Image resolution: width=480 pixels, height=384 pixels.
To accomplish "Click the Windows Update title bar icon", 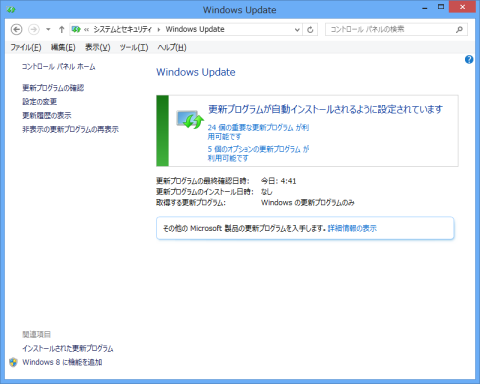I will coord(11,10).
